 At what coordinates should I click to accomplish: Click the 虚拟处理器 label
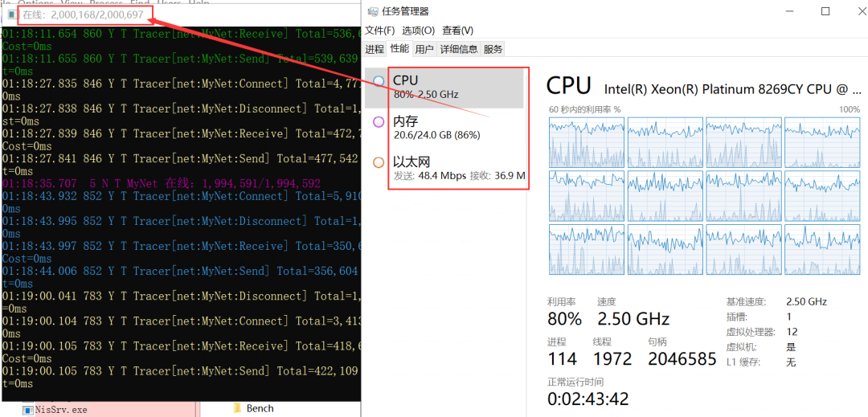[751, 333]
